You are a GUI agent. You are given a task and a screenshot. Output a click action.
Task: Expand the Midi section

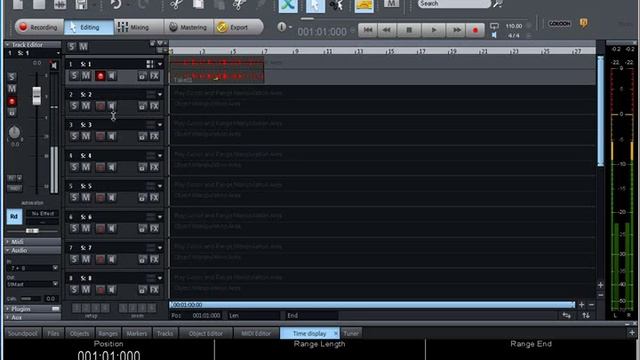point(33,242)
